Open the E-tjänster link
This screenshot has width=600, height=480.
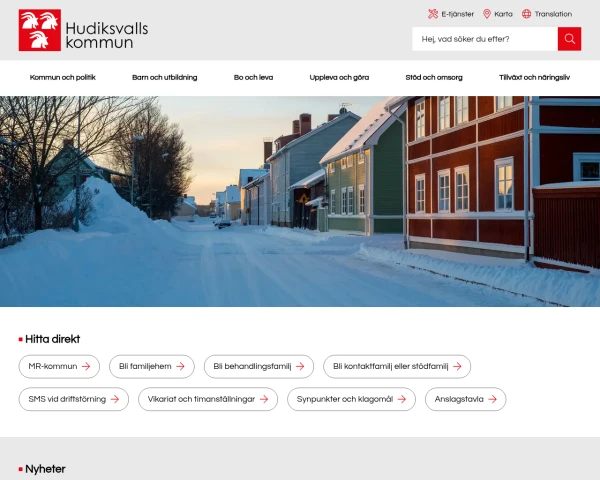pyautogui.click(x=451, y=14)
